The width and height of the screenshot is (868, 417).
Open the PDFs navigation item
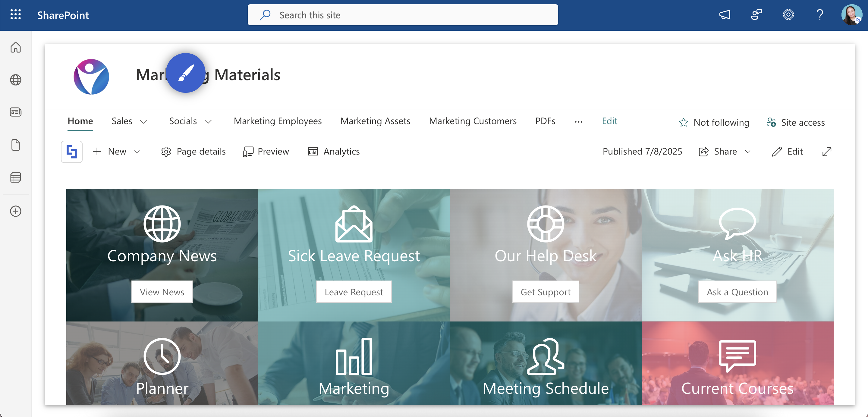point(545,121)
